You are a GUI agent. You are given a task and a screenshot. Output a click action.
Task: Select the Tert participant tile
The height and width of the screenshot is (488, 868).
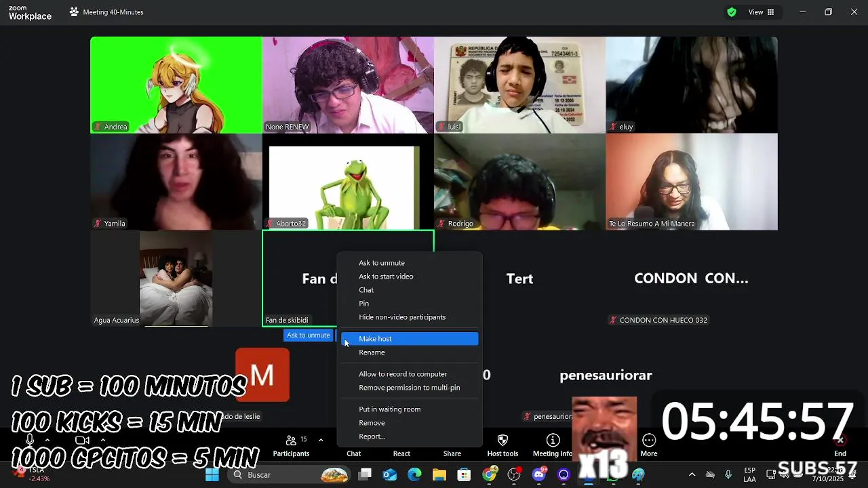pos(519,279)
